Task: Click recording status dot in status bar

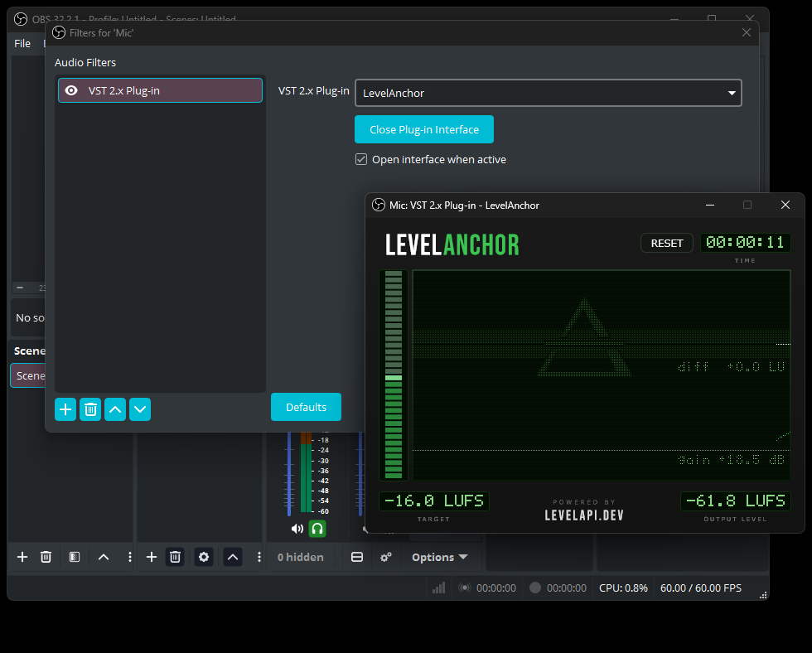Action: 535,588
